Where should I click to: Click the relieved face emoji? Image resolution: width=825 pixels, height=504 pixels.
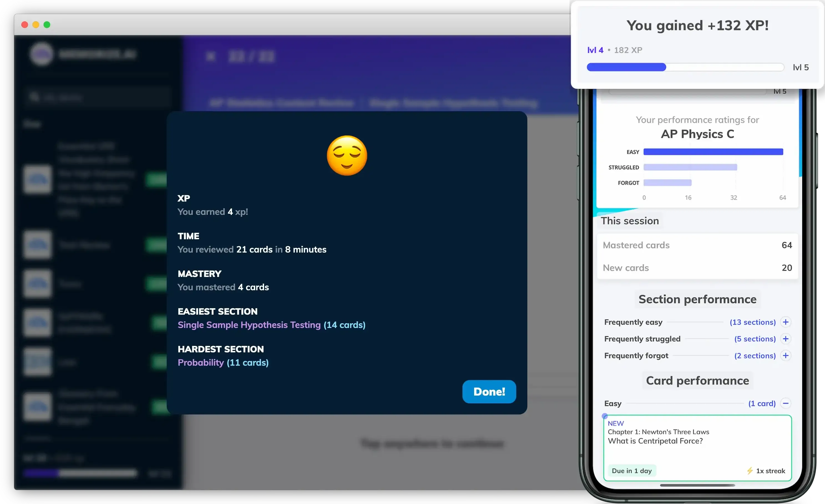coord(347,156)
